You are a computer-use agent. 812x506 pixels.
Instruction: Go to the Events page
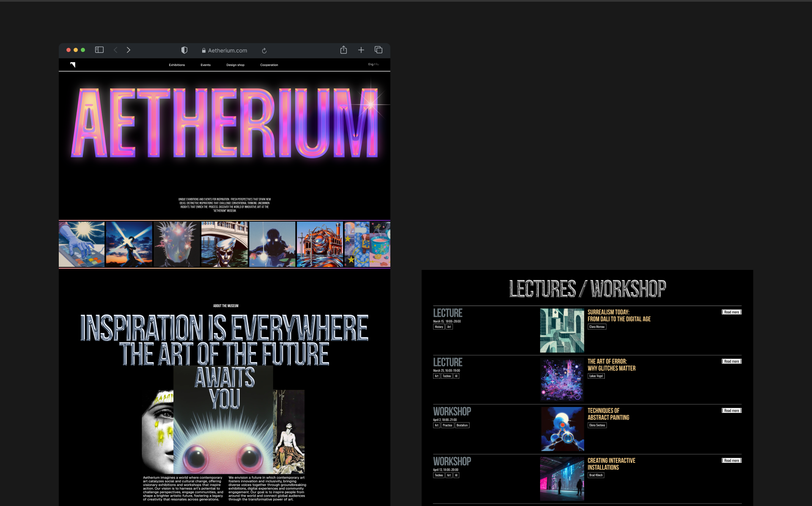click(206, 65)
